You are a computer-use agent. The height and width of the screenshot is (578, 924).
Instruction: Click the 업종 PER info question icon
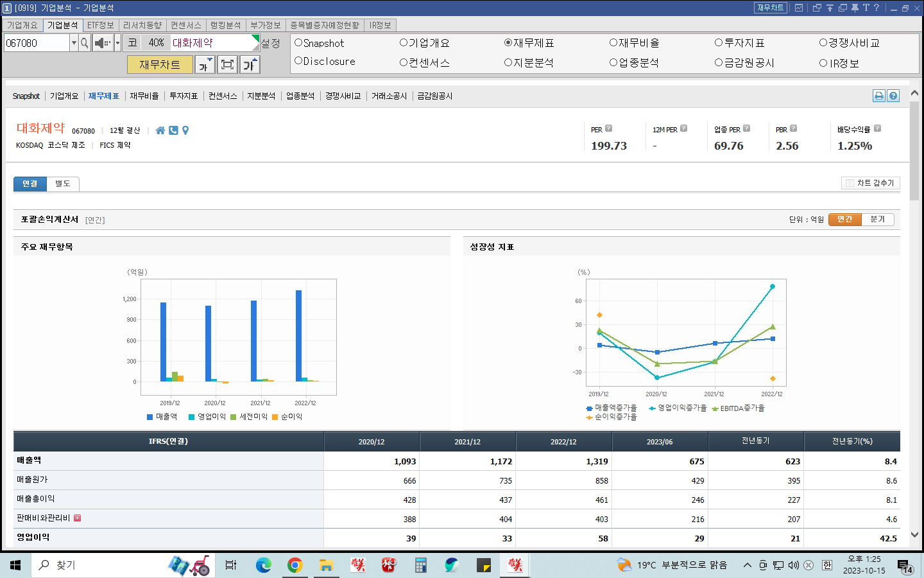coord(747,128)
